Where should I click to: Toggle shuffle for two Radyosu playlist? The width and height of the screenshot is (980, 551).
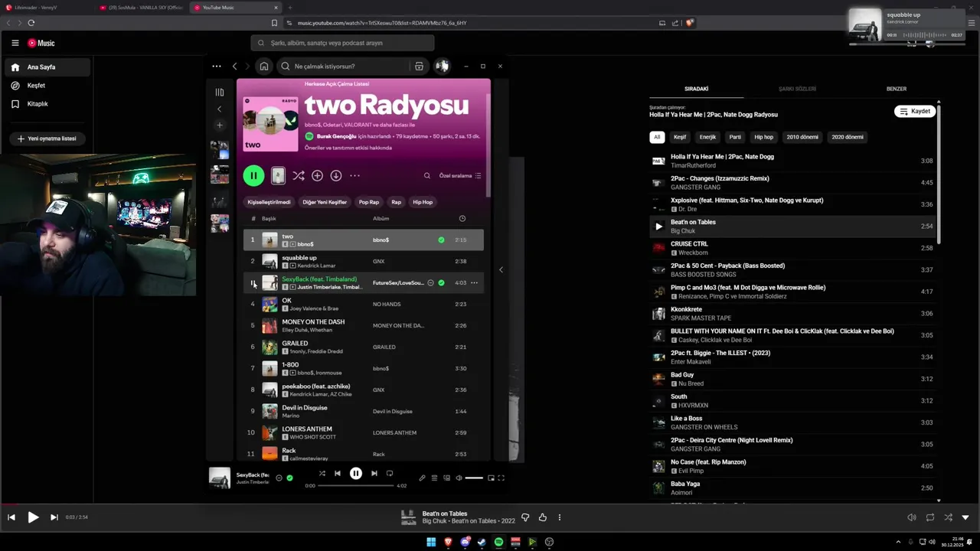[x=299, y=175]
